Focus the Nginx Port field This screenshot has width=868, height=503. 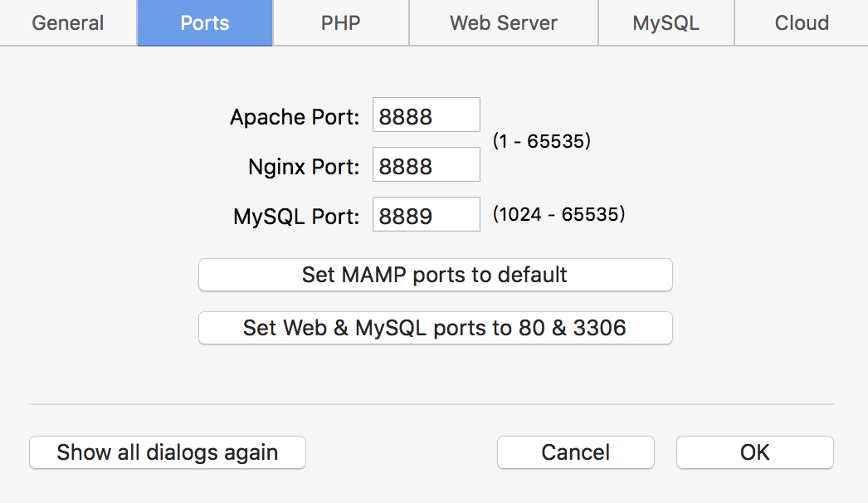tap(427, 165)
